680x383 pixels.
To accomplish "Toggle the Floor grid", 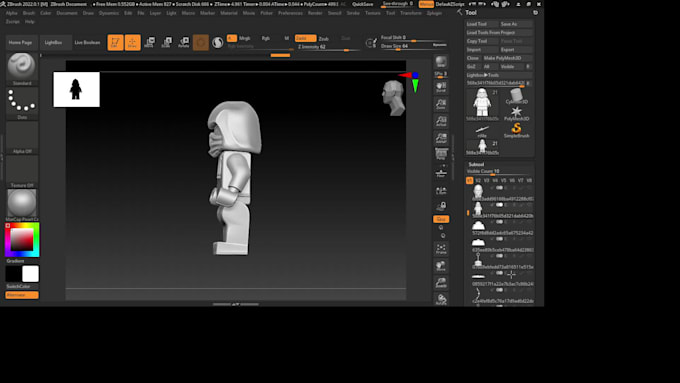I will [441, 172].
